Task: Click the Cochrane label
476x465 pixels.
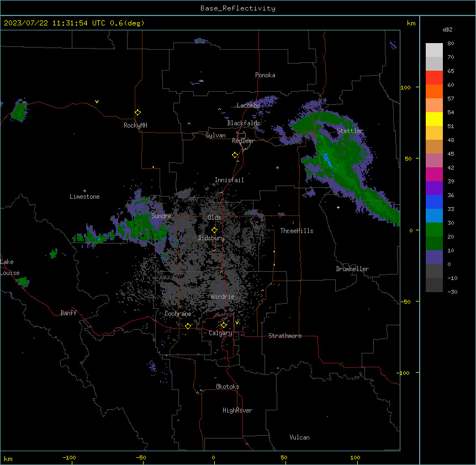Action: coord(178,314)
